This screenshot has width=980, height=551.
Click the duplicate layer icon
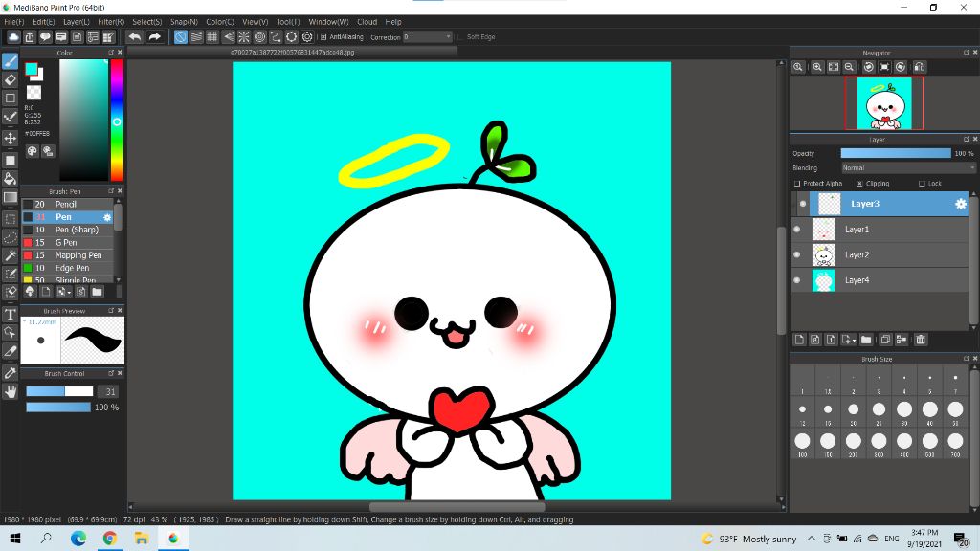[885, 340]
